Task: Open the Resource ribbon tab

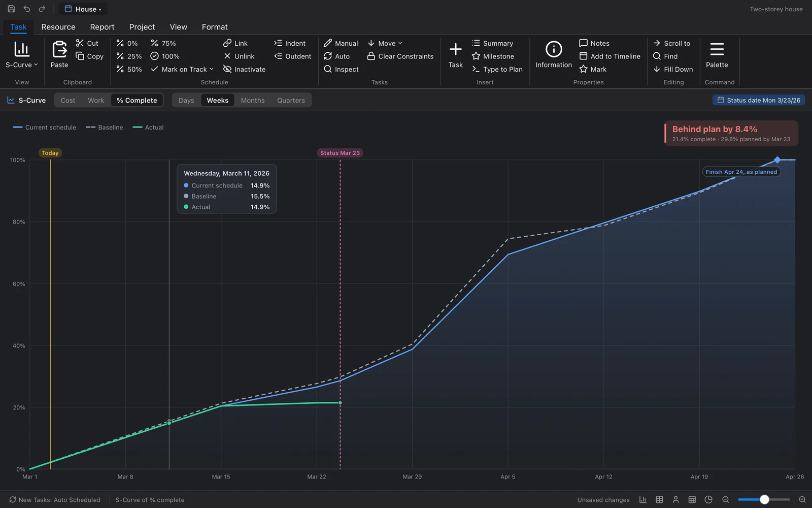Action: [x=58, y=27]
